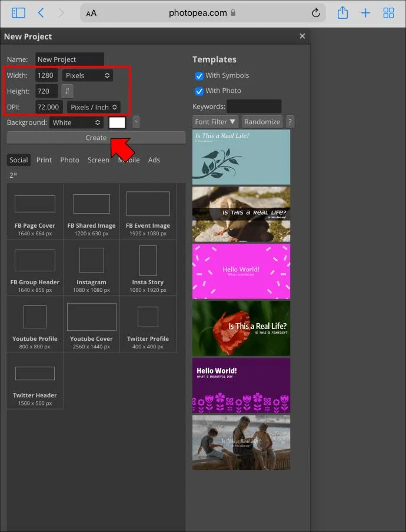The width and height of the screenshot is (406, 532).
Task: Uncheck the With Photo checkbox
Action: pos(199,91)
